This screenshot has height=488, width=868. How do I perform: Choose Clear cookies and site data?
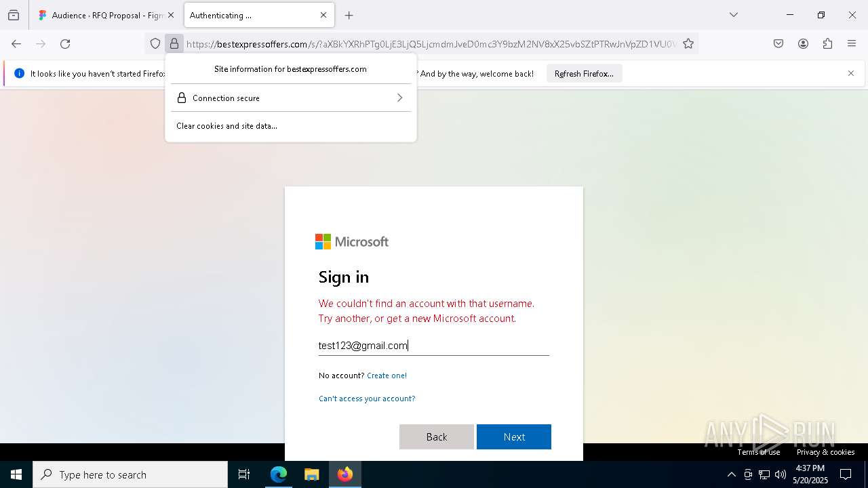(x=226, y=126)
